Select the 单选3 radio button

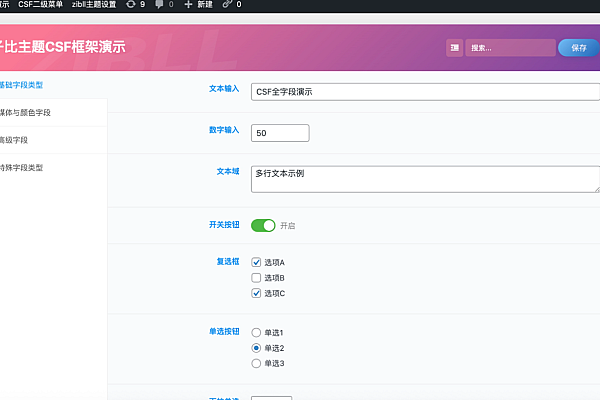[x=256, y=363]
